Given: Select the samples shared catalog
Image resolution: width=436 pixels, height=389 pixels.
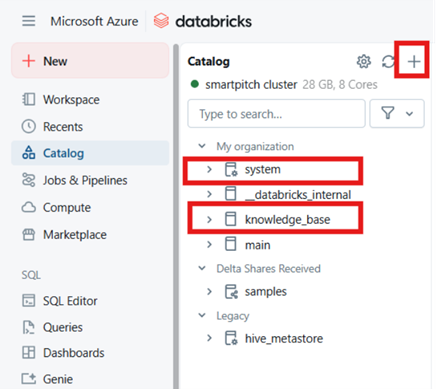Looking at the screenshot, I should point(266,292).
